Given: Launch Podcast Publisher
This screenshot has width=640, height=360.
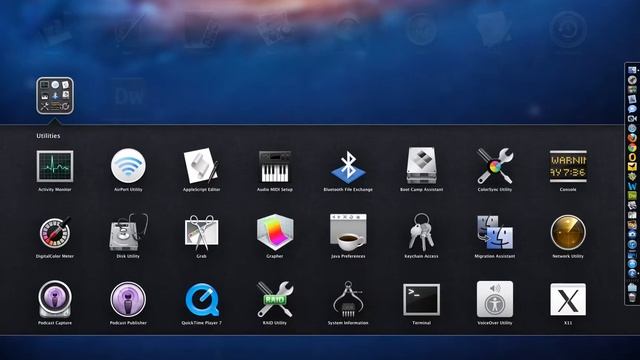Looking at the screenshot, I should (x=128, y=299).
